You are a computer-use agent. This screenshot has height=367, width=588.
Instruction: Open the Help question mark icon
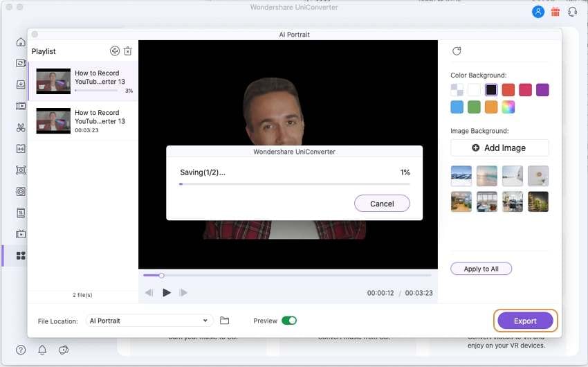click(x=21, y=350)
